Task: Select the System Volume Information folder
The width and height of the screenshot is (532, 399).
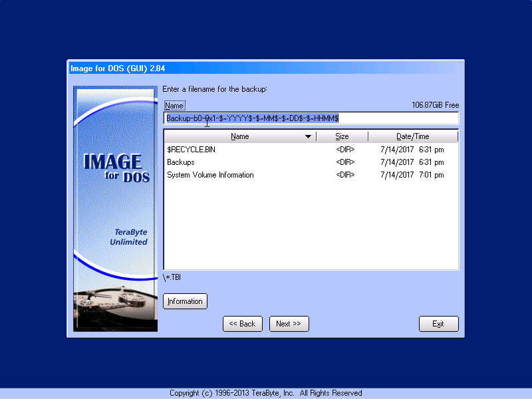Action: [x=210, y=175]
